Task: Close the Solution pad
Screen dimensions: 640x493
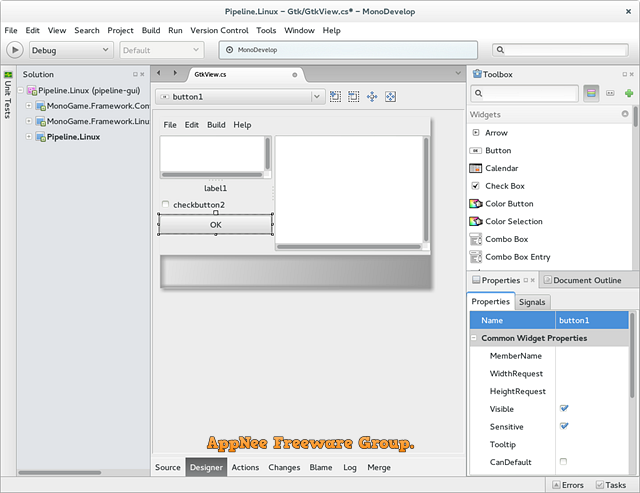Action: pos(142,74)
